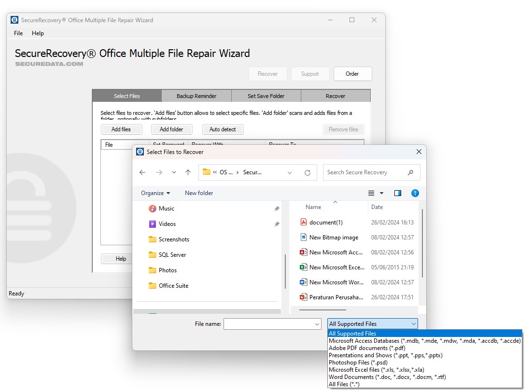532x392 pixels.
Task: Open the view options dropdown arrow
Action: tap(382, 193)
